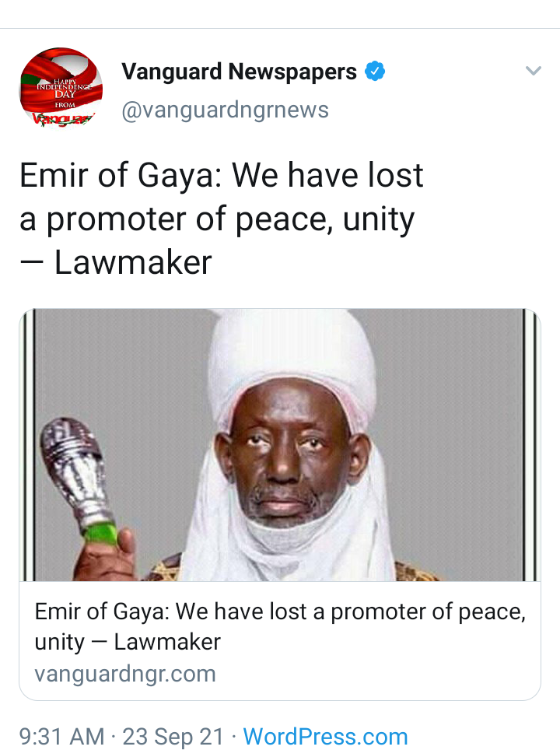This screenshot has width=560, height=750.
Task: Click card title's second line 'unity — Lawmaker'
Action: point(128,642)
